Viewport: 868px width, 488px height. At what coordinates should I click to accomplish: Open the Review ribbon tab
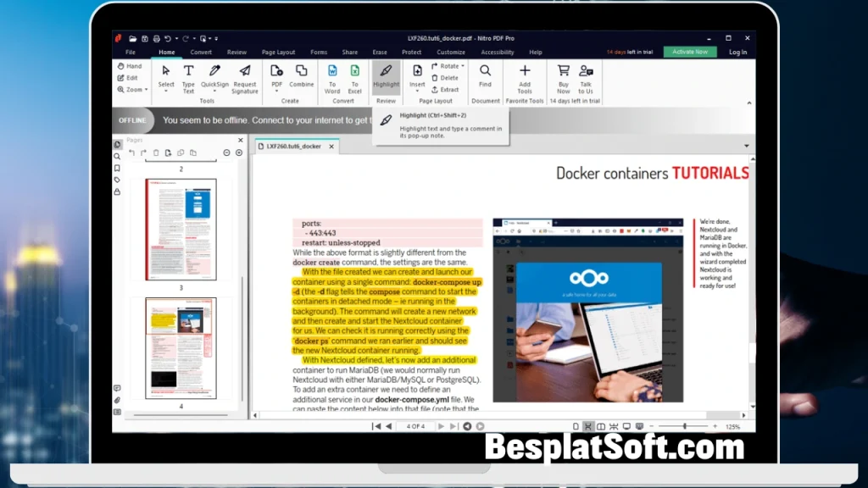236,52
